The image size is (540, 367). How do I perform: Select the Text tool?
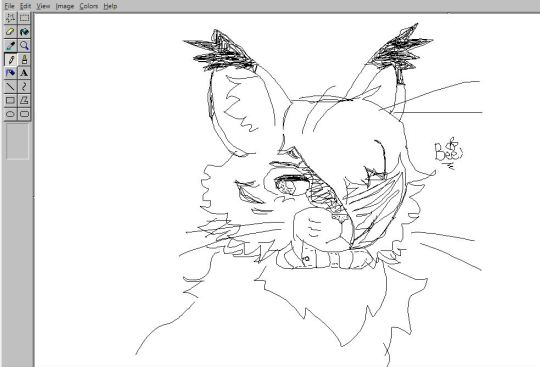coord(24,73)
